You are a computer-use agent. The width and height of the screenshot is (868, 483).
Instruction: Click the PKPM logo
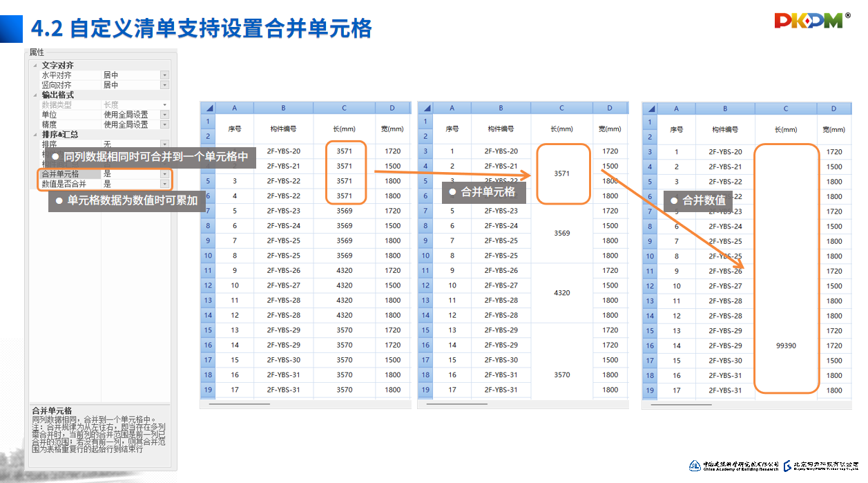813,20
